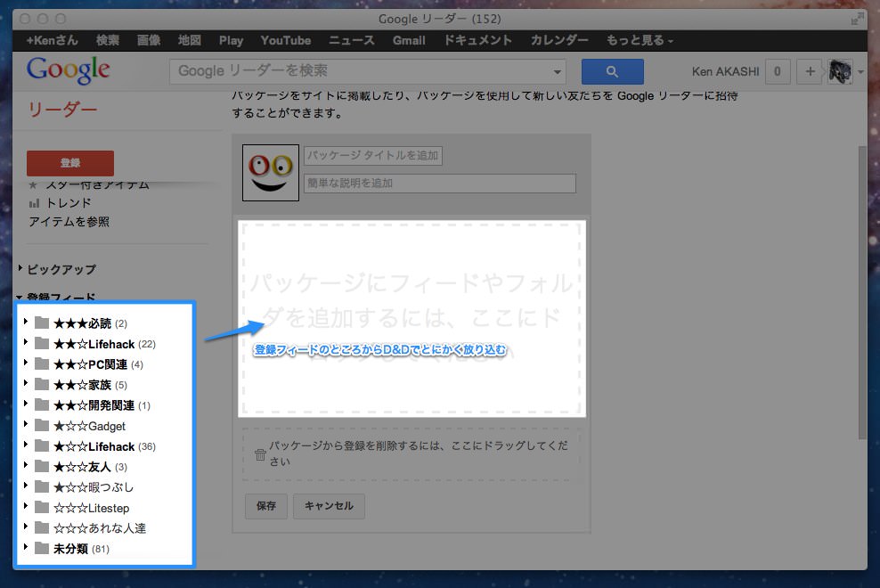This screenshot has width=880, height=588.
Task: Click the Ken AKASHI name
Action: pos(725,71)
